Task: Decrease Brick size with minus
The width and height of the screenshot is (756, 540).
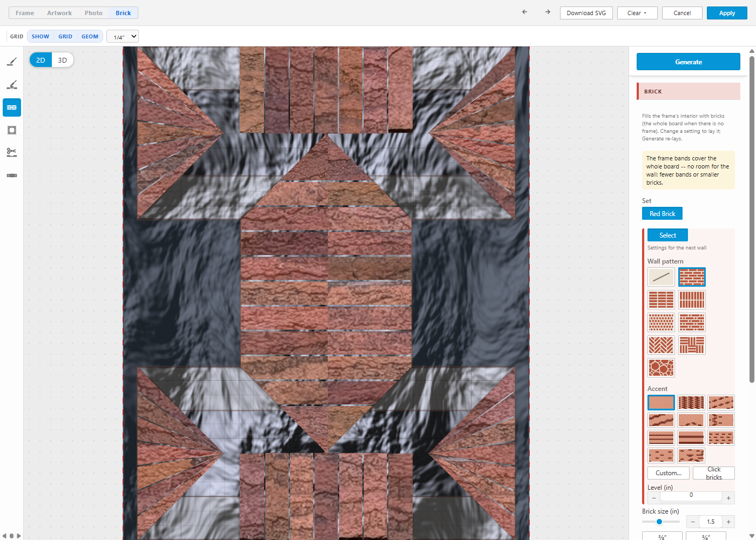Action: coord(693,522)
